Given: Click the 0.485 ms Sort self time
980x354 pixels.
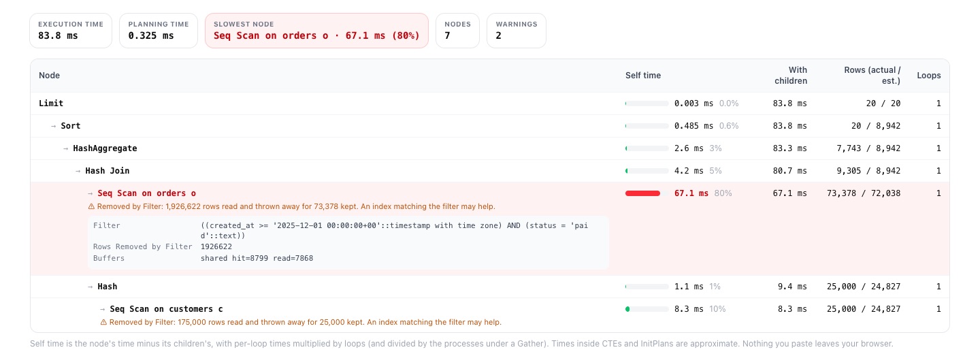Looking at the screenshot, I should [x=694, y=126].
